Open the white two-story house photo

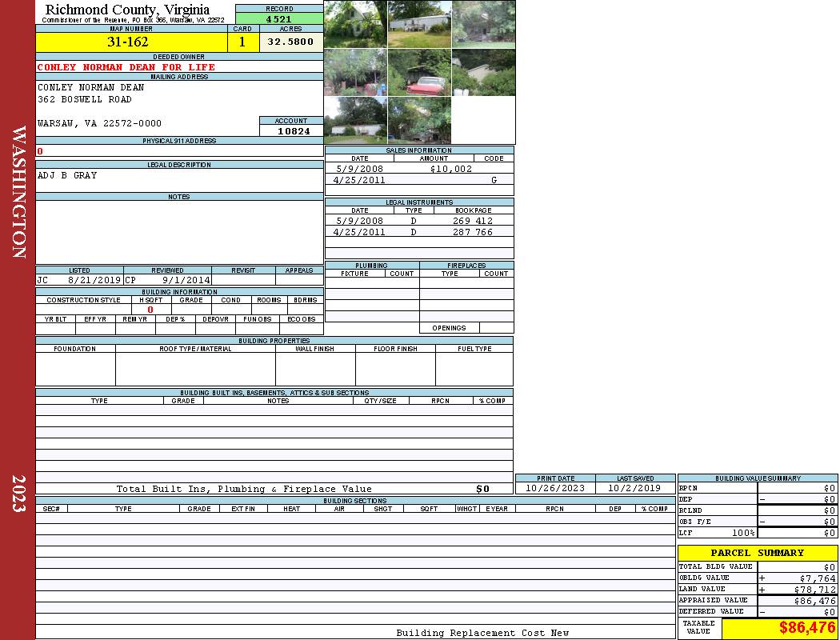355,24
